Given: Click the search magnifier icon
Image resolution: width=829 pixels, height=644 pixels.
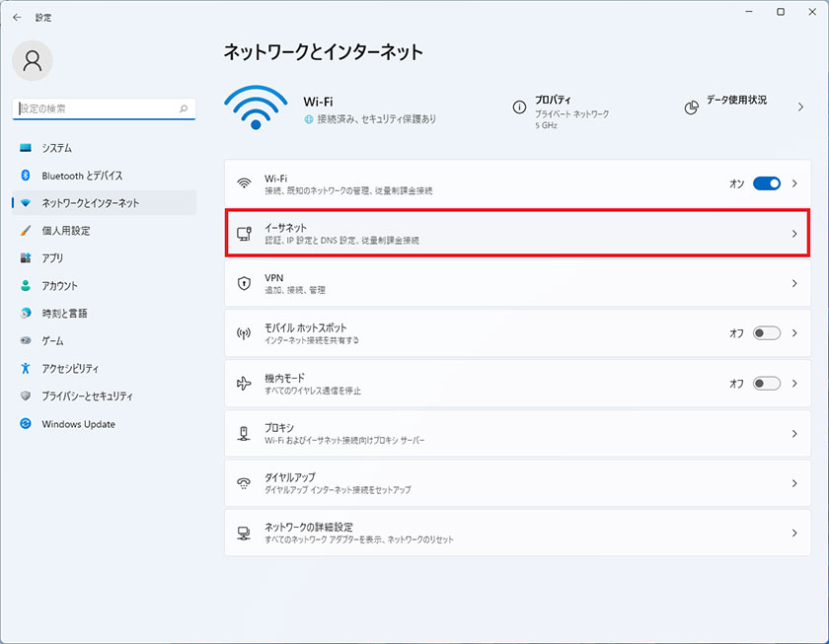Looking at the screenshot, I should (184, 108).
